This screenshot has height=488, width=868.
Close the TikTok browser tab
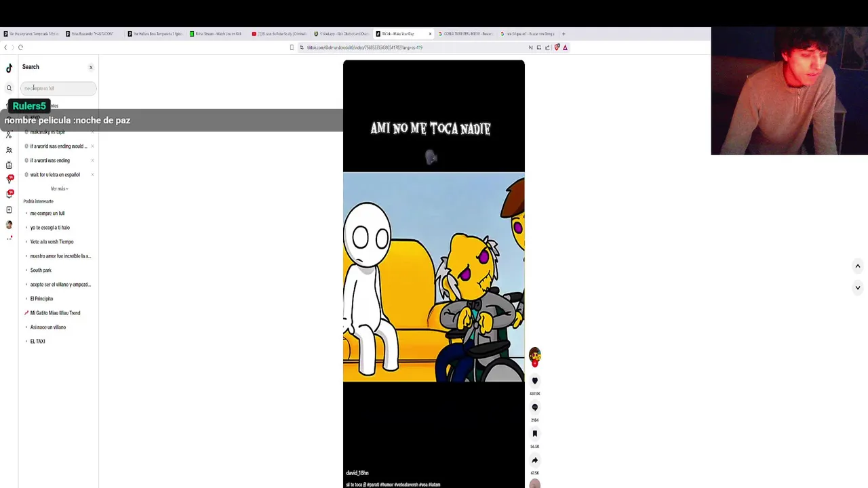click(430, 34)
